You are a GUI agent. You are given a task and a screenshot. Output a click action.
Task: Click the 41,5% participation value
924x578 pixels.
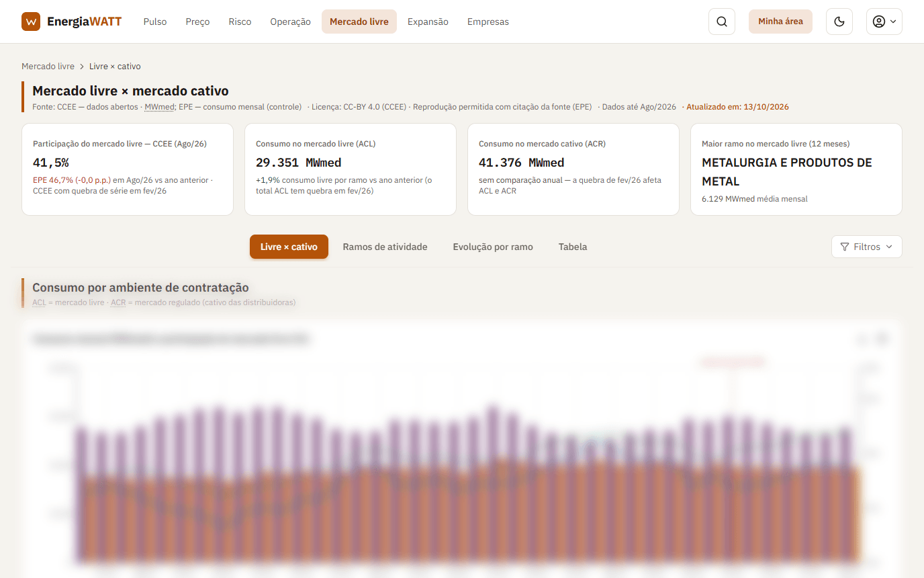[51, 163]
